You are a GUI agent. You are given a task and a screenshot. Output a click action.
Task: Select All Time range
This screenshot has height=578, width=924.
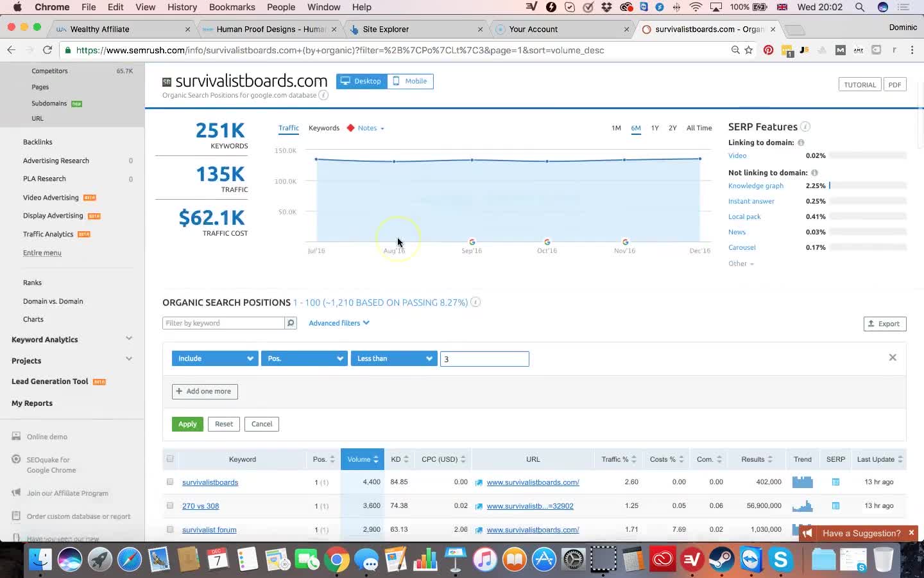pyautogui.click(x=699, y=128)
